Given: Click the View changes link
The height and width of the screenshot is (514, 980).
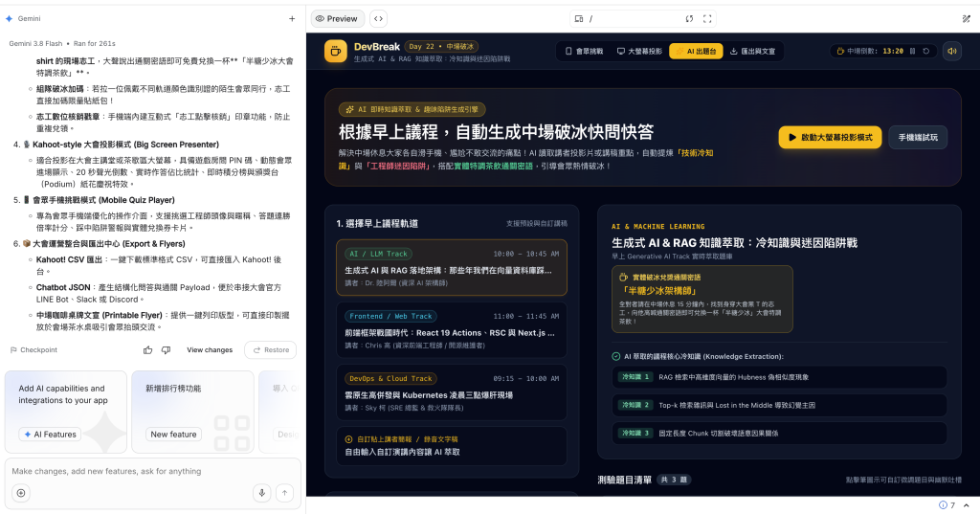Looking at the screenshot, I should [210, 350].
